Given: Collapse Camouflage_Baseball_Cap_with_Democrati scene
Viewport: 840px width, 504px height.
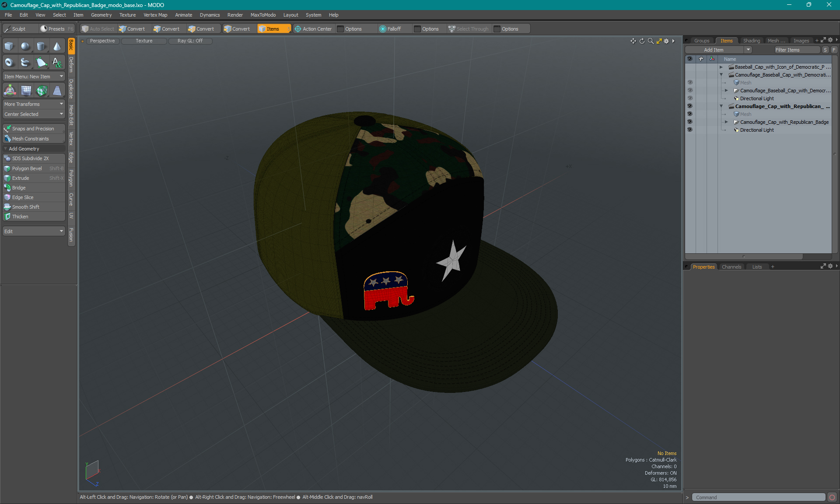Looking at the screenshot, I should (721, 75).
